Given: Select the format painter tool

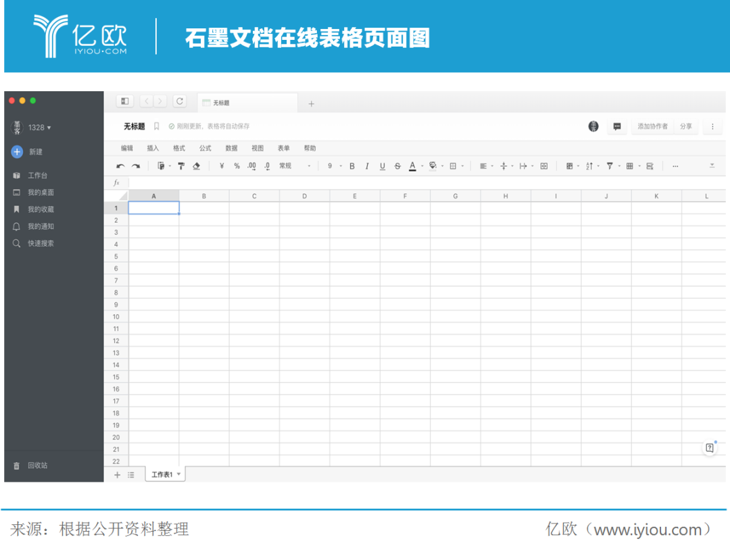Looking at the screenshot, I should [x=181, y=166].
